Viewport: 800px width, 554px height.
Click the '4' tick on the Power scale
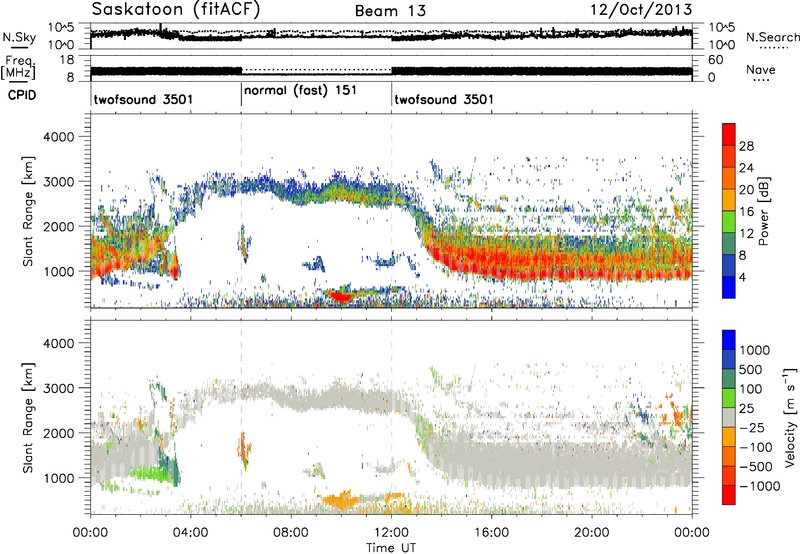742,277
